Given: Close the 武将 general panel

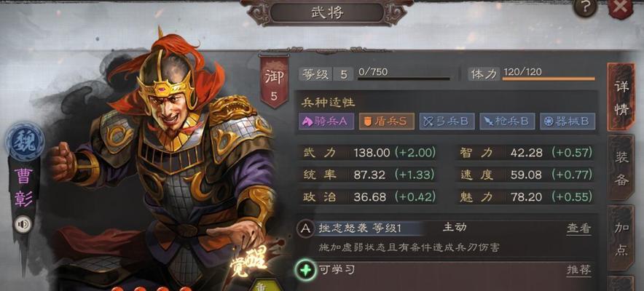Looking at the screenshot, I should (x=621, y=8).
